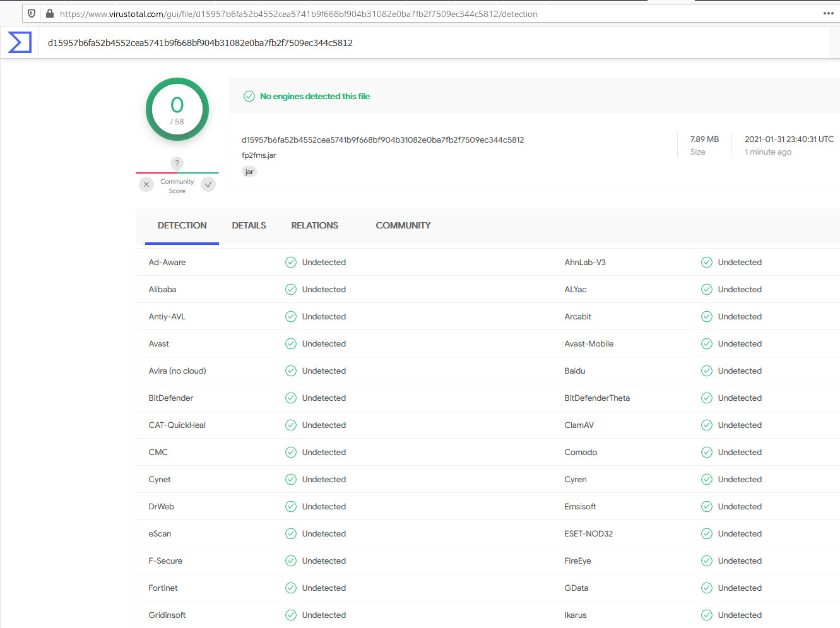
Task: Click the Undetected result for F-Secure
Action: [324, 561]
